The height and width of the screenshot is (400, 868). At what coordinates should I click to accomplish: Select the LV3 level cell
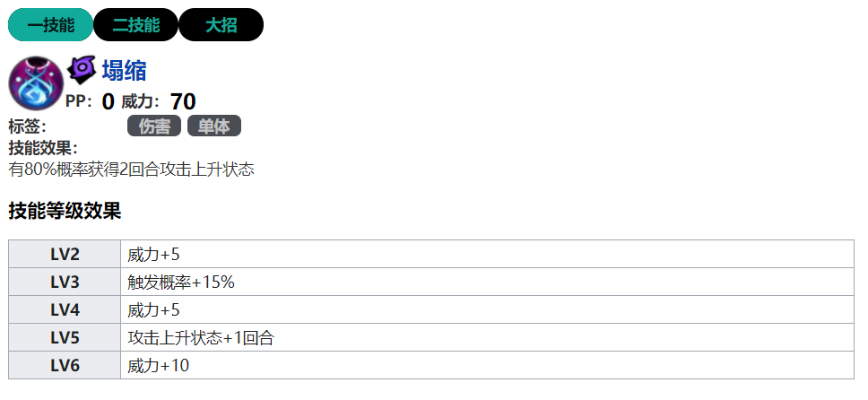(65, 283)
